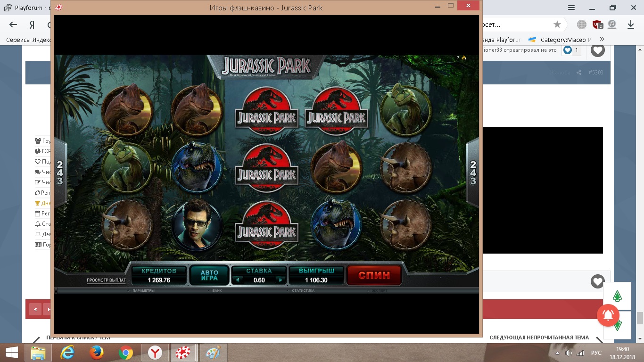Screen dimensions: 644x362
Task: Click the browser back arrow button
Action: click(13, 25)
